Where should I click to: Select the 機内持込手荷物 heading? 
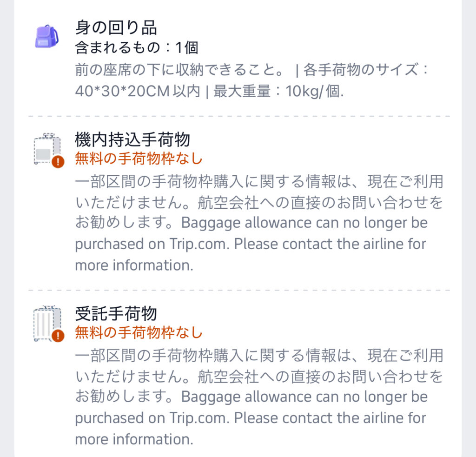click(x=132, y=139)
